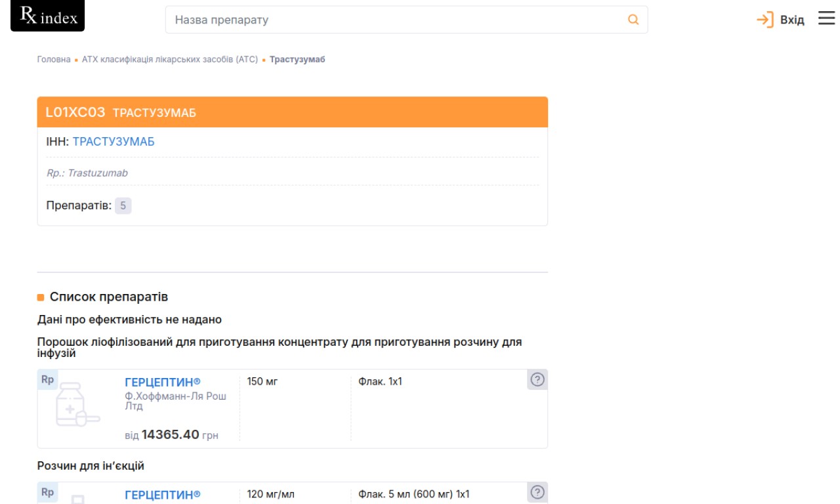840x504 pixels.
Task: Click the Препаратів count badge 5
Action: coord(123,206)
